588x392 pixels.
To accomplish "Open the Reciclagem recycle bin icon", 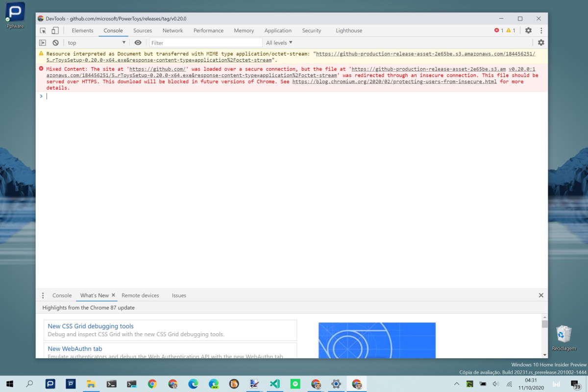I will 563,339.
